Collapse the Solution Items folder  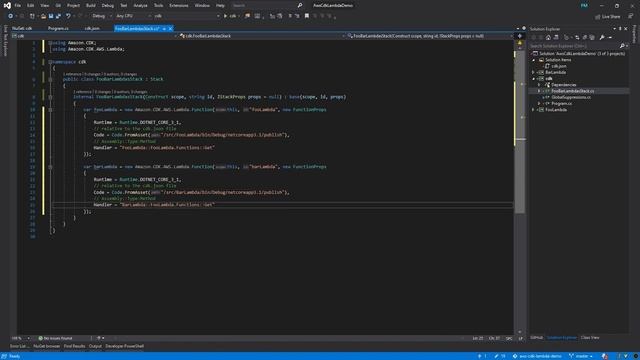click(x=533, y=60)
